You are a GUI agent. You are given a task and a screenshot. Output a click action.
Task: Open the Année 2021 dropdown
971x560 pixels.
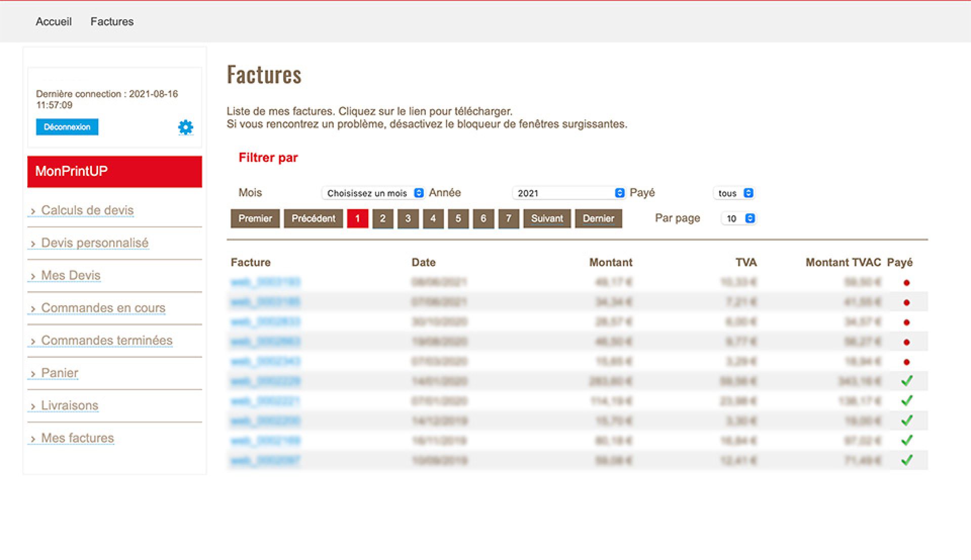569,193
